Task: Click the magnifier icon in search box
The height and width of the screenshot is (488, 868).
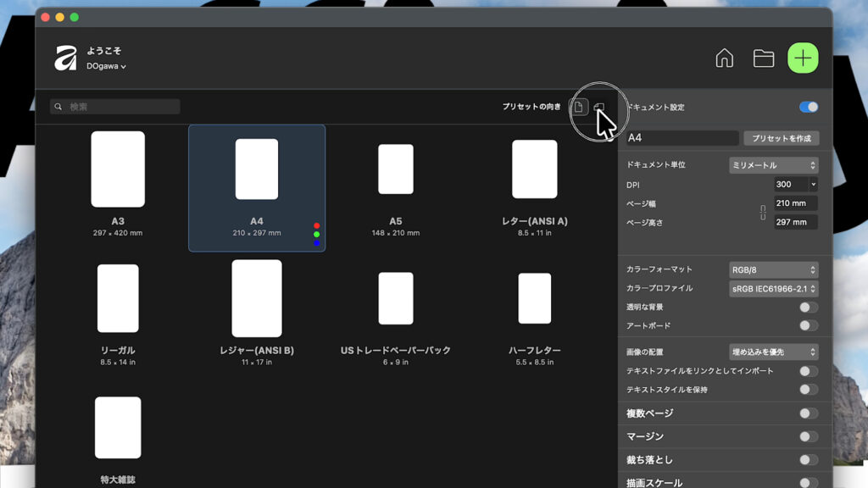Action: pos(58,107)
